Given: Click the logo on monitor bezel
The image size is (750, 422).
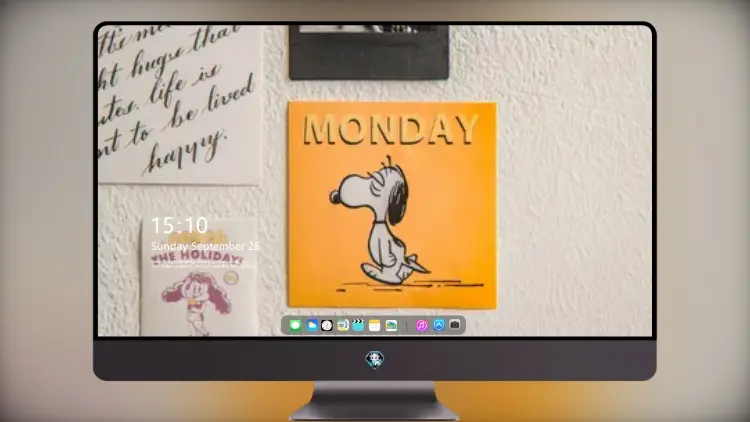Looking at the screenshot, I should point(375,359).
